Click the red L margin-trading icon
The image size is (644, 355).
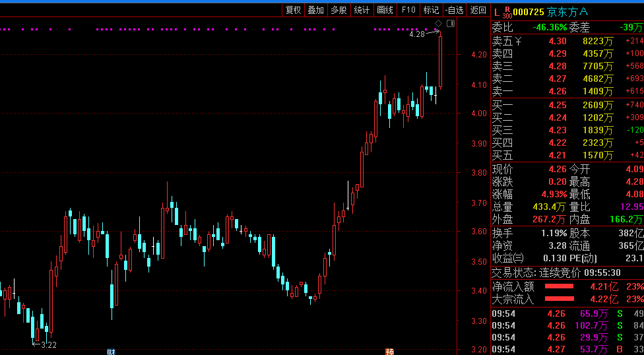(496, 12)
